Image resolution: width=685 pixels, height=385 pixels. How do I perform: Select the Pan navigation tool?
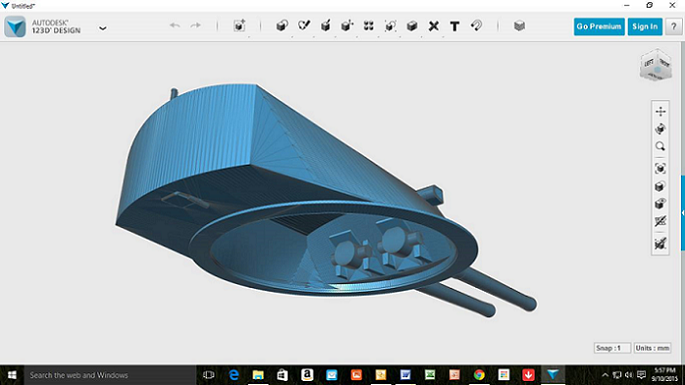coord(661,111)
